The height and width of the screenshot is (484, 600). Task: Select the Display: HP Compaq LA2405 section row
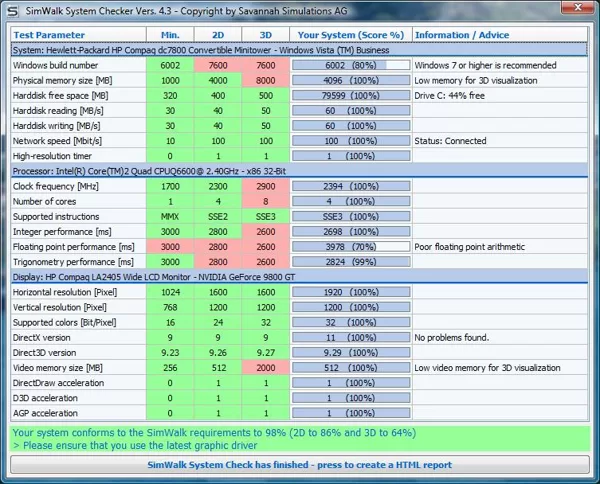tap(299, 277)
